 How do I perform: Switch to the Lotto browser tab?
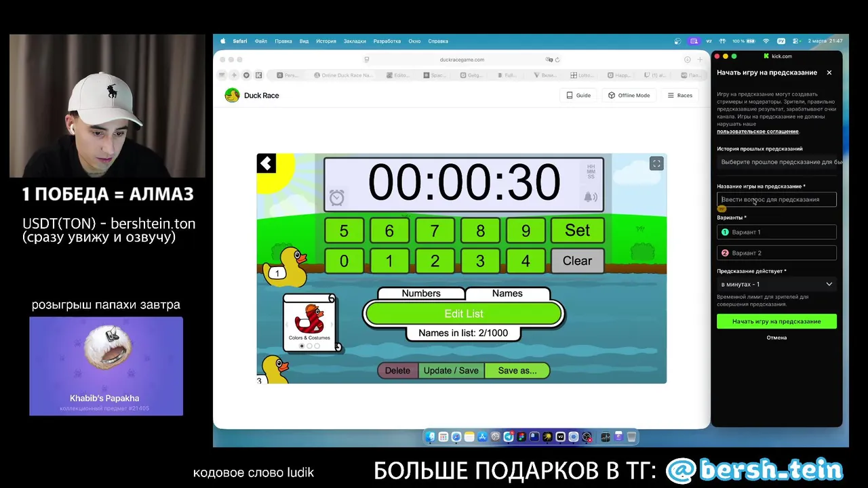584,75
